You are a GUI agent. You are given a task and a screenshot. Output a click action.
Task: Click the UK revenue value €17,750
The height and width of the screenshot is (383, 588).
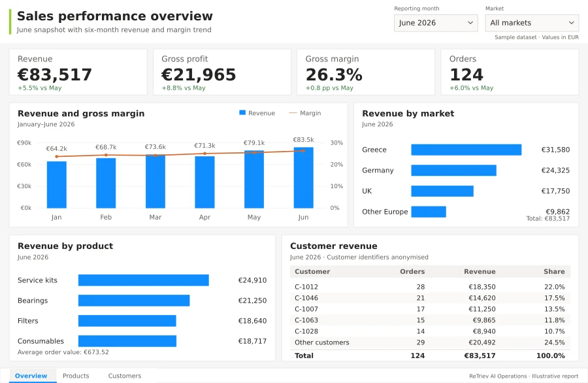click(555, 191)
